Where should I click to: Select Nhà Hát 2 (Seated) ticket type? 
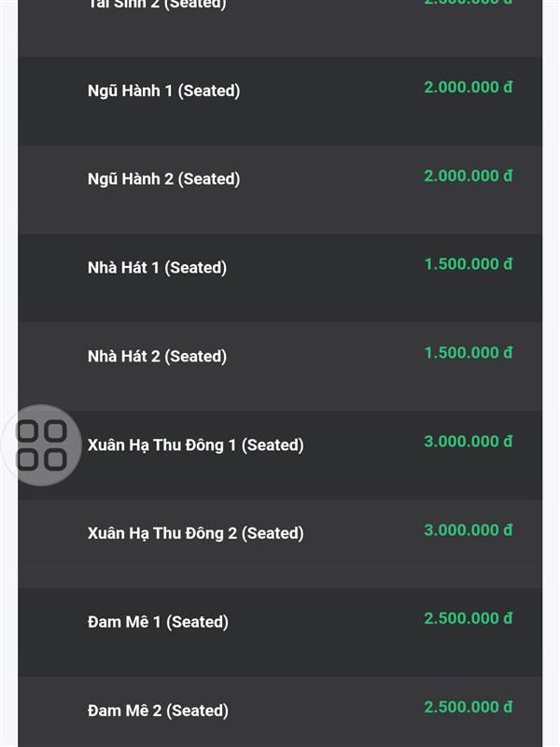(280, 367)
